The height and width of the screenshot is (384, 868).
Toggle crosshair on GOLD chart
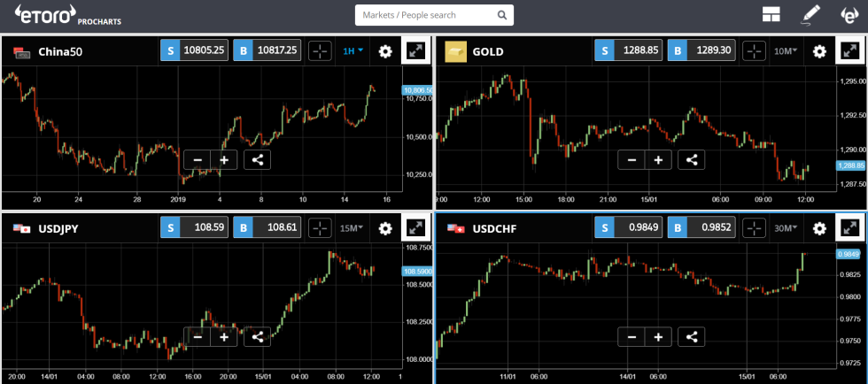point(755,51)
